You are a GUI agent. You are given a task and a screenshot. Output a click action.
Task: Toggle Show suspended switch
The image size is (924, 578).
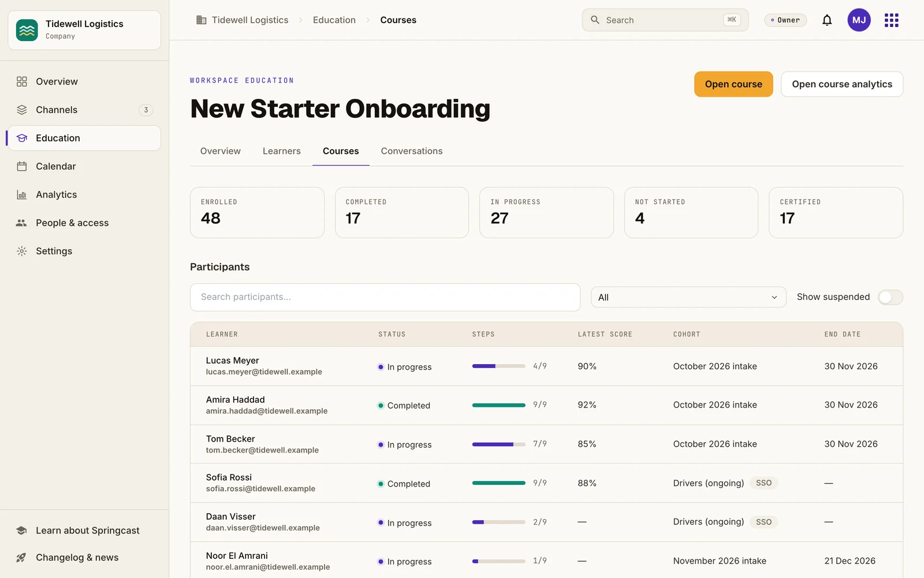pos(891,297)
